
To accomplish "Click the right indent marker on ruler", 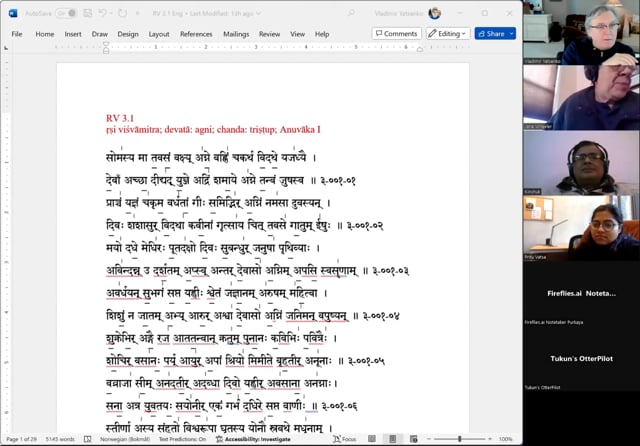I will coord(420,49).
